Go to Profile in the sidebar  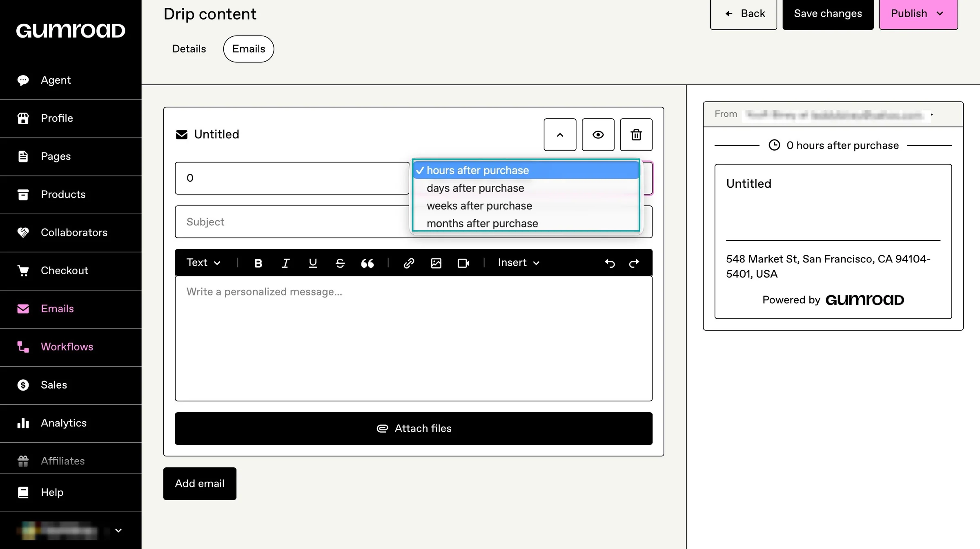point(71,118)
